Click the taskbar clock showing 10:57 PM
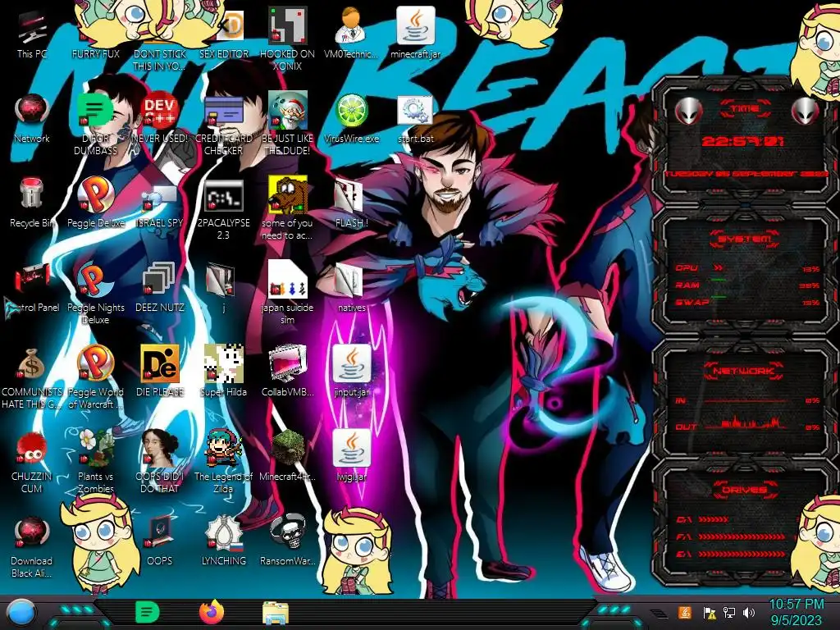 pos(796,612)
